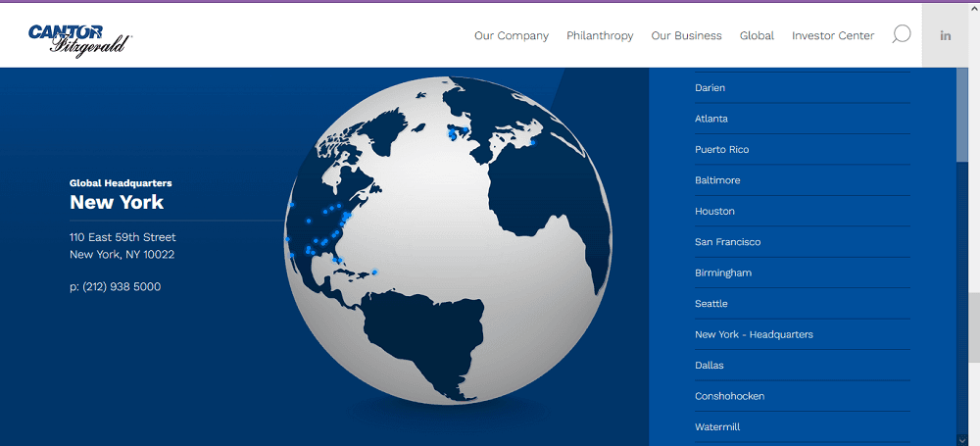Select Conshohocken office location

(x=803, y=396)
